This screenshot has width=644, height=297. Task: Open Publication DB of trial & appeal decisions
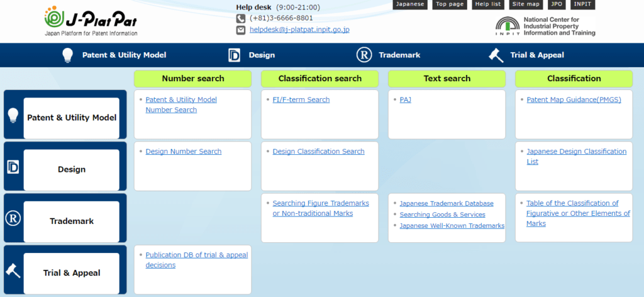[x=197, y=260]
